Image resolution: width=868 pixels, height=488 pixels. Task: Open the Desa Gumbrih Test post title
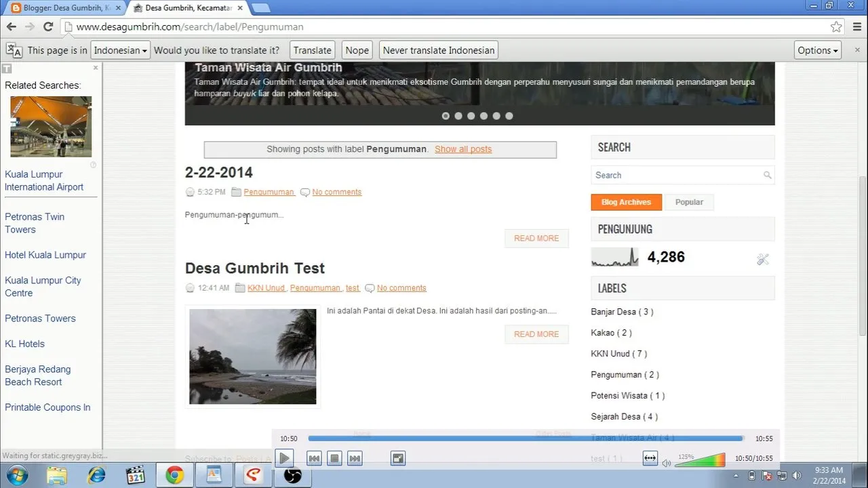pyautogui.click(x=255, y=268)
